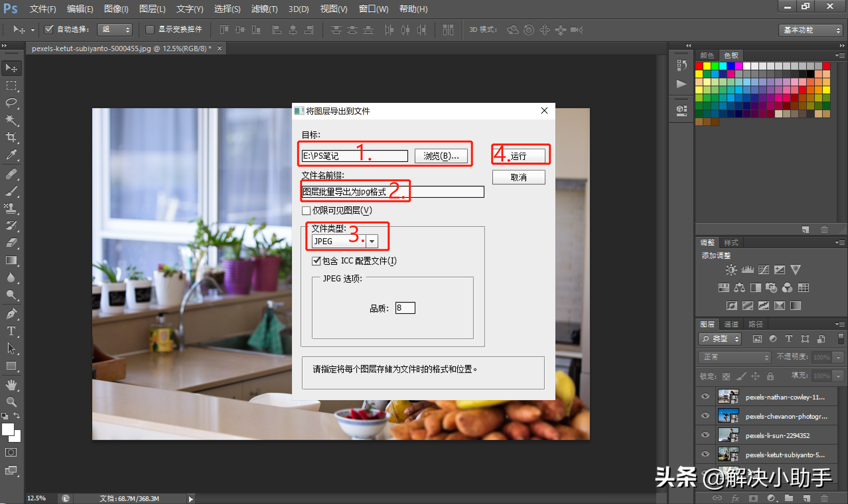Screen dimensions: 848x504
Task: Open the Layers panel flyout menu
Action: point(840,324)
